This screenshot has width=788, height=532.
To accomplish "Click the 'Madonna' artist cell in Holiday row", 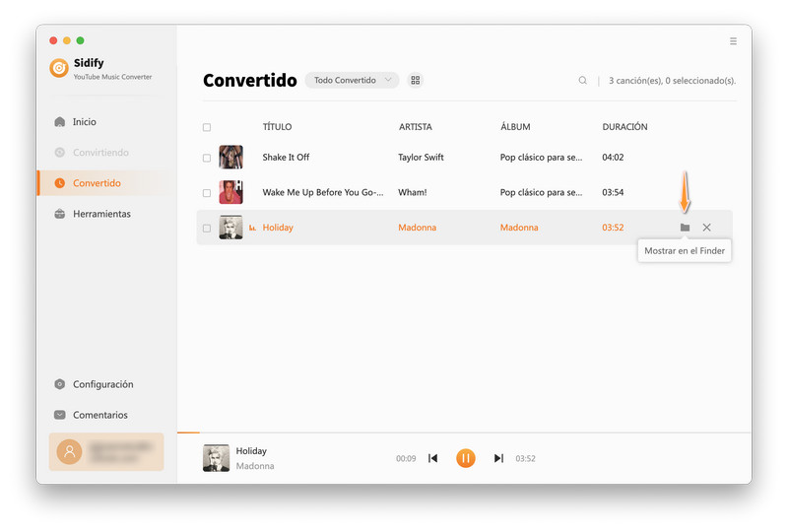I will click(x=417, y=228).
